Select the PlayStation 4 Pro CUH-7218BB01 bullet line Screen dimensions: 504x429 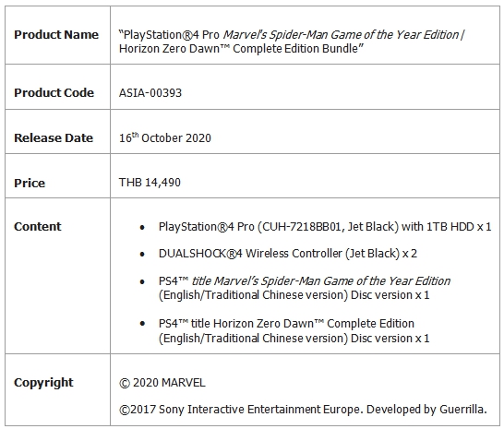click(x=325, y=227)
